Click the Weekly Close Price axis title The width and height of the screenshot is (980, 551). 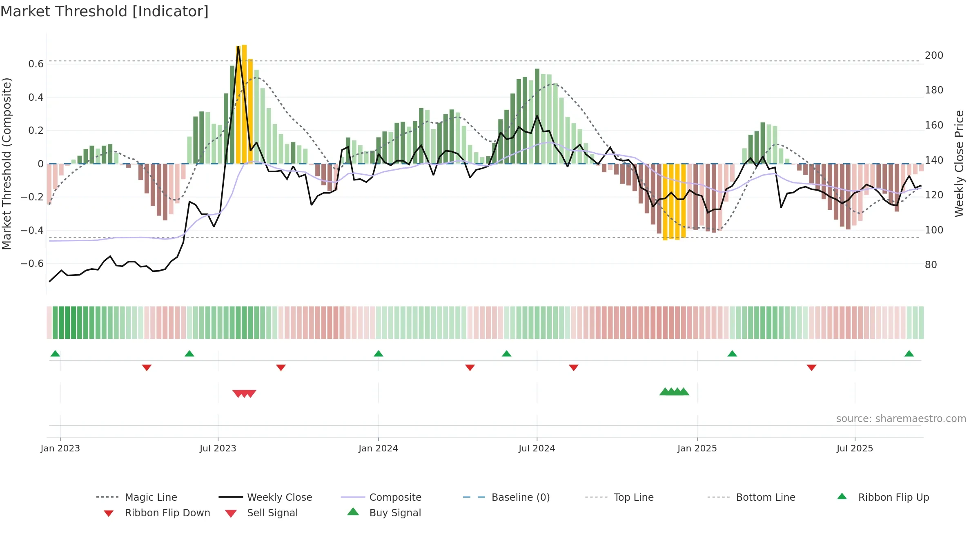[959, 163]
